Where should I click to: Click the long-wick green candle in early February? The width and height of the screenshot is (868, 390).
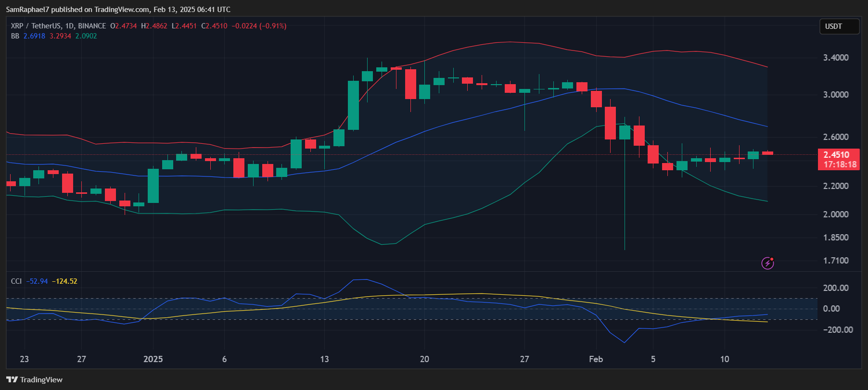coord(625,132)
